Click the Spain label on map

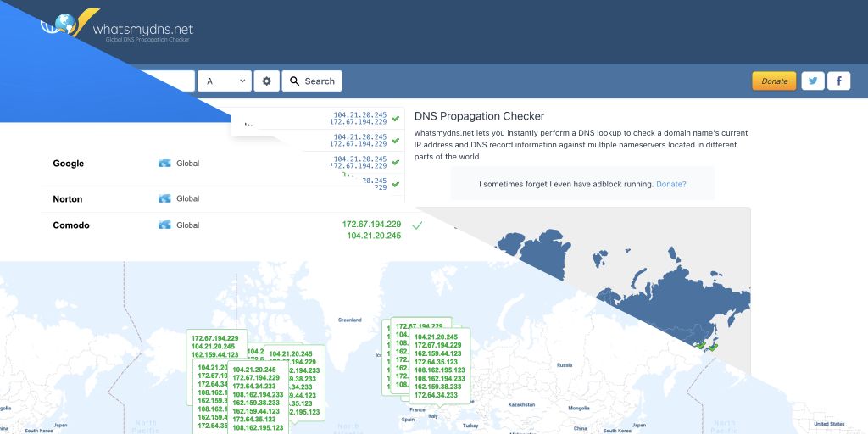409,420
